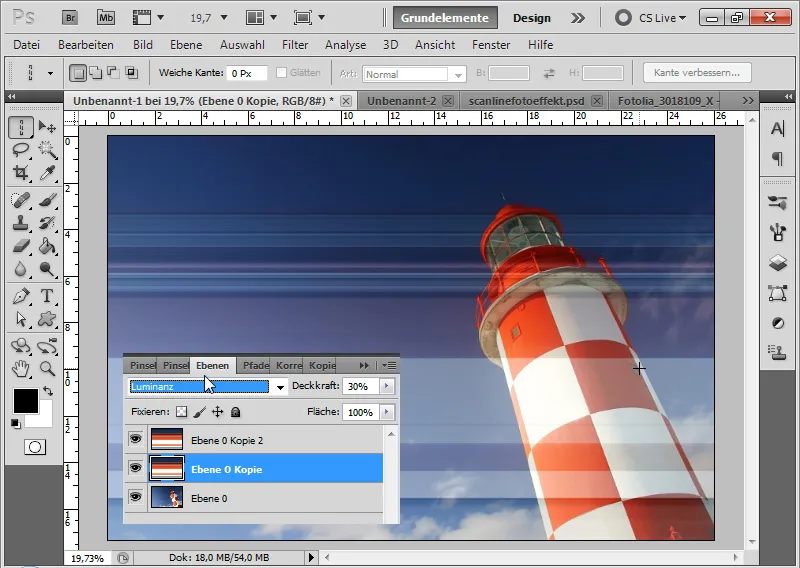Select the Magic Wand tool

pyautogui.click(x=47, y=150)
